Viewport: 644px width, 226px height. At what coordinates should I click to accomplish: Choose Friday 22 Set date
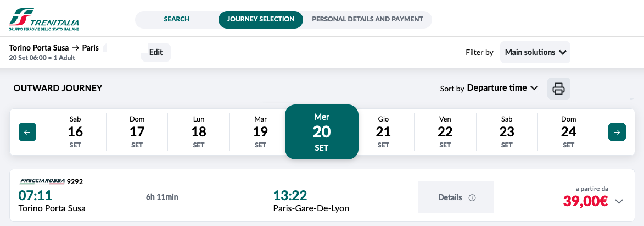(x=445, y=132)
